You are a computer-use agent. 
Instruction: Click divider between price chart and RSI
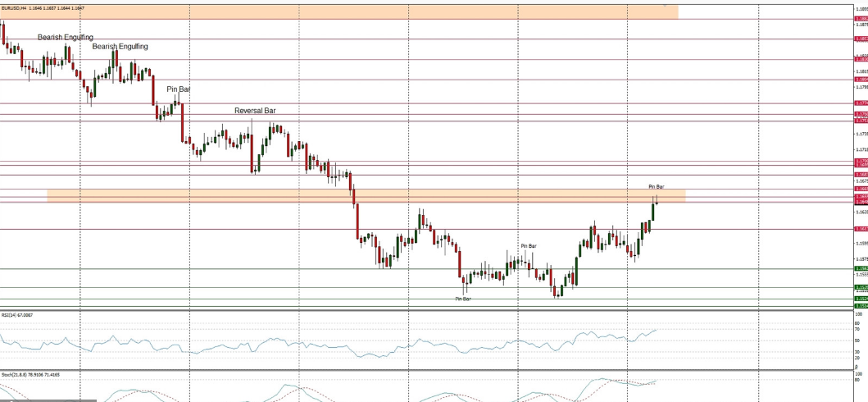pyautogui.click(x=410, y=310)
